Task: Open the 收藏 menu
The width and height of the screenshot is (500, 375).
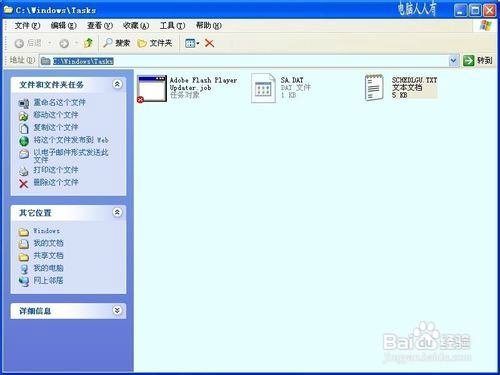Action: (x=136, y=25)
